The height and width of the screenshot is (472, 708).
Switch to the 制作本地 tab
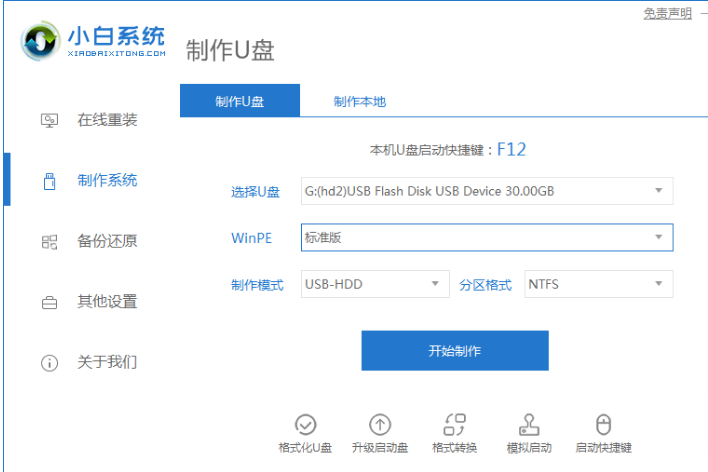click(359, 101)
